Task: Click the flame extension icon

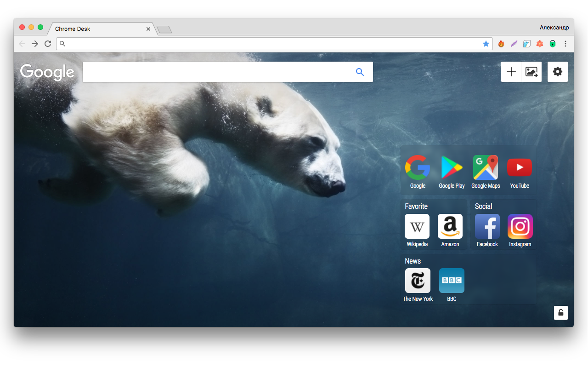Action: point(501,44)
